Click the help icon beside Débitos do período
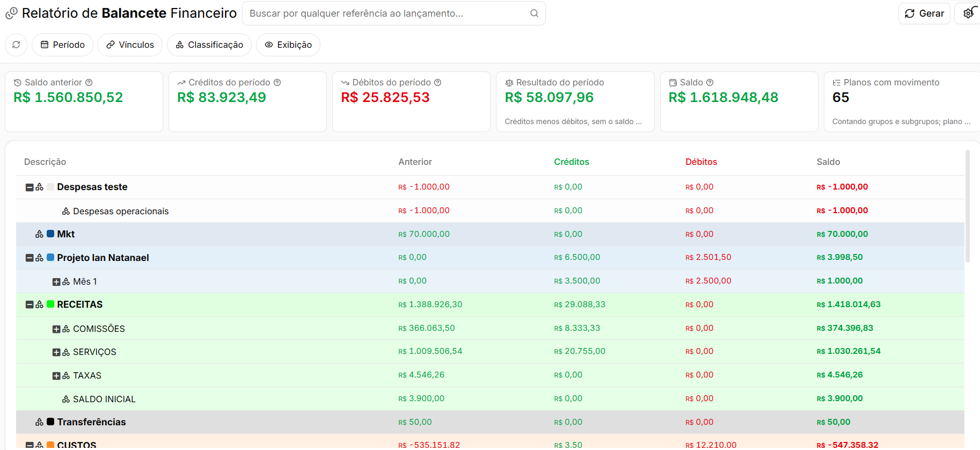The height and width of the screenshot is (450, 980). pos(438,82)
